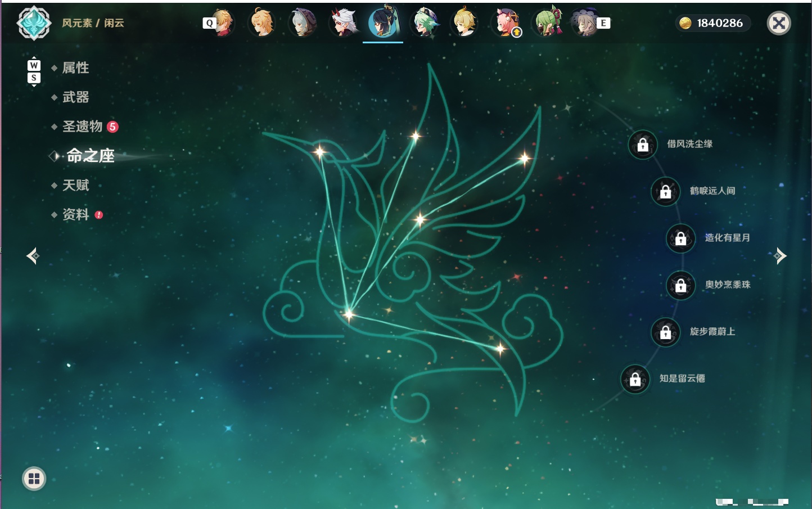Select the locked 鹤唳远人间 constellation icon
The image size is (812, 509).
tap(666, 191)
